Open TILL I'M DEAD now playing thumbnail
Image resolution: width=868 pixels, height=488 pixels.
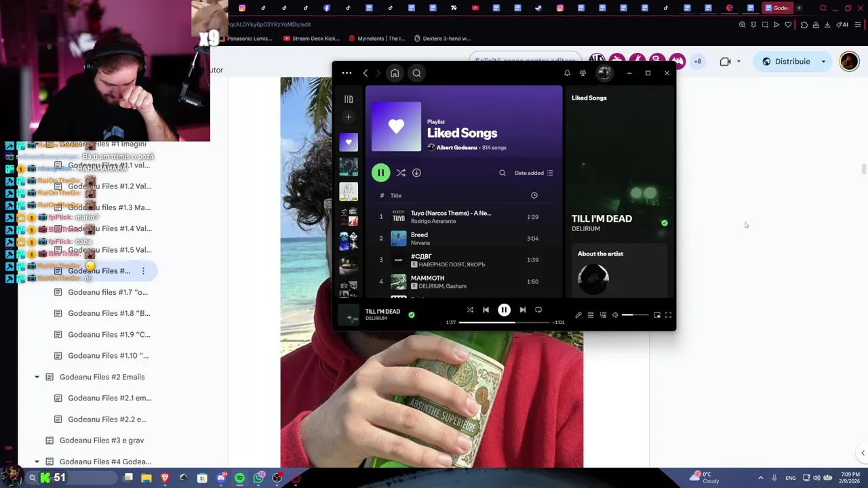coord(349,314)
